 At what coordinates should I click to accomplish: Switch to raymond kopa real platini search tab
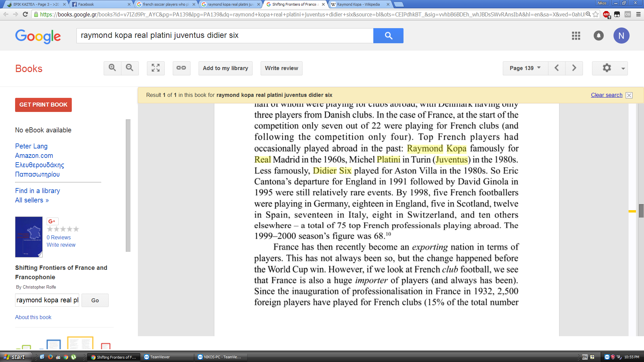click(x=230, y=4)
